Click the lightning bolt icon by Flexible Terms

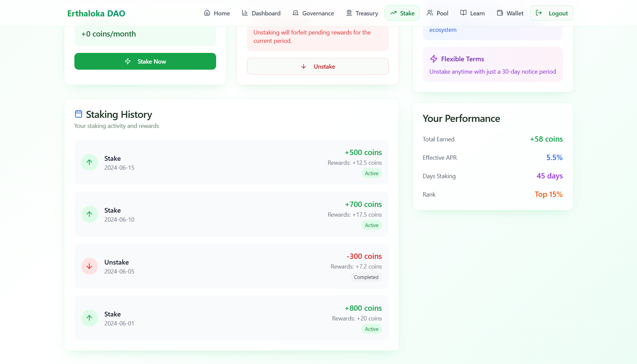click(434, 59)
